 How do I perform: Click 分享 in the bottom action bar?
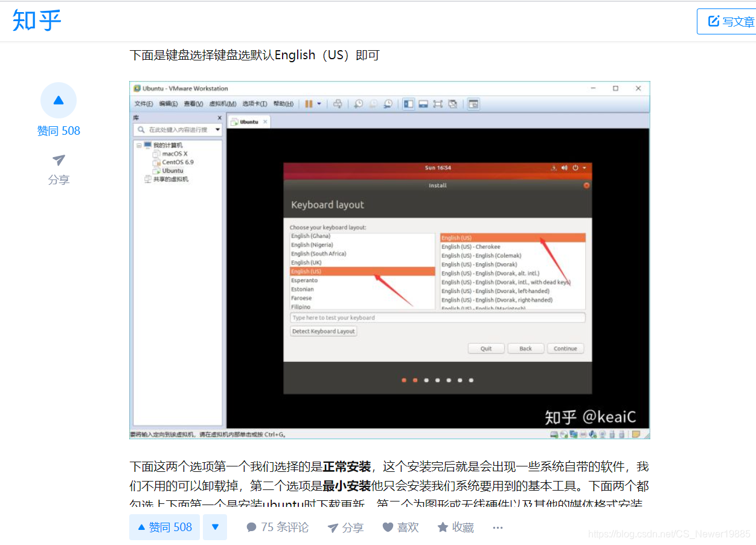coord(345,527)
